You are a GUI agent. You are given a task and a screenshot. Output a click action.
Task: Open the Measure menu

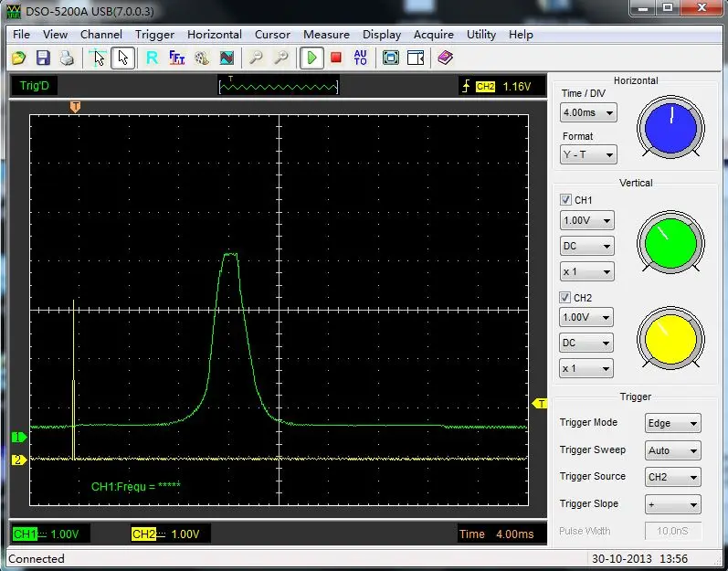[326, 35]
